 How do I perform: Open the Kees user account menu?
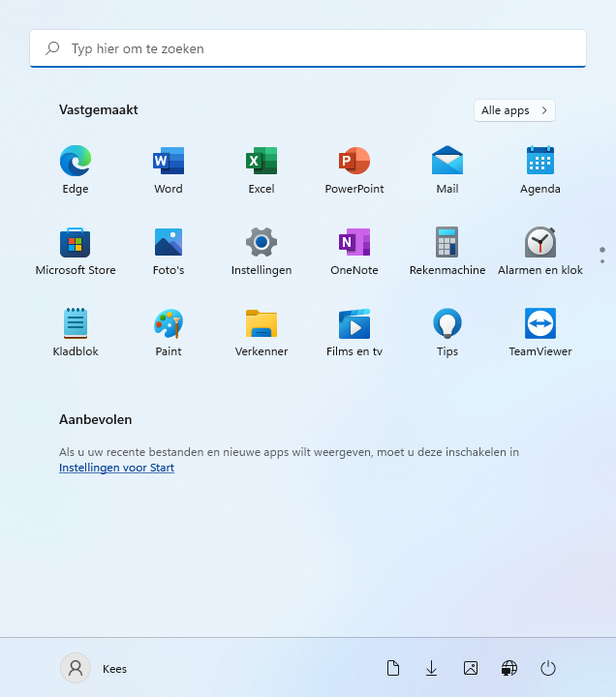coord(94,668)
